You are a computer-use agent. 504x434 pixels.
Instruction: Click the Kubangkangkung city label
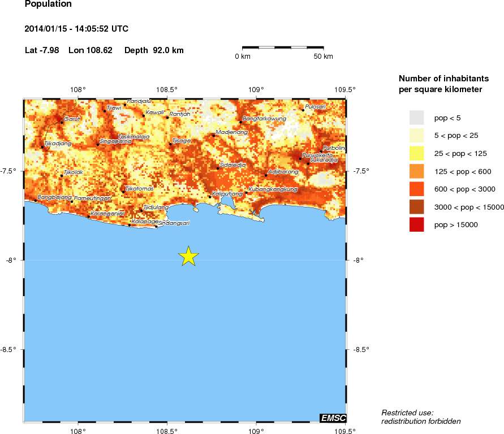pos(273,189)
